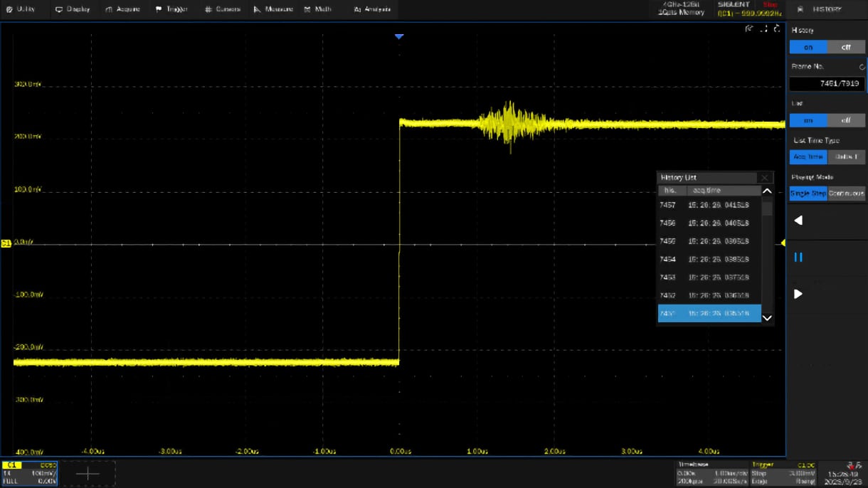868x488 pixels.
Task: Open the Trigger settings box
Action: coord(783,473)
